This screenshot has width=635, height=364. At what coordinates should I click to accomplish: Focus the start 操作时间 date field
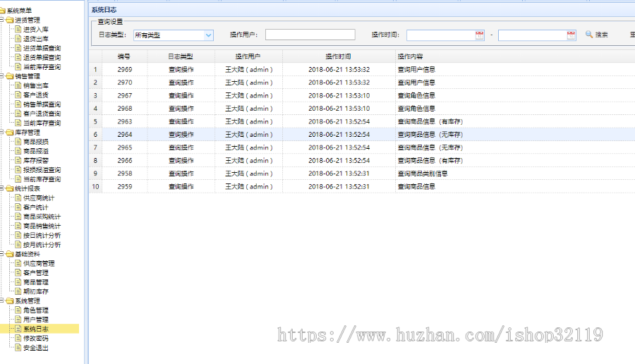tap(445, 35)
